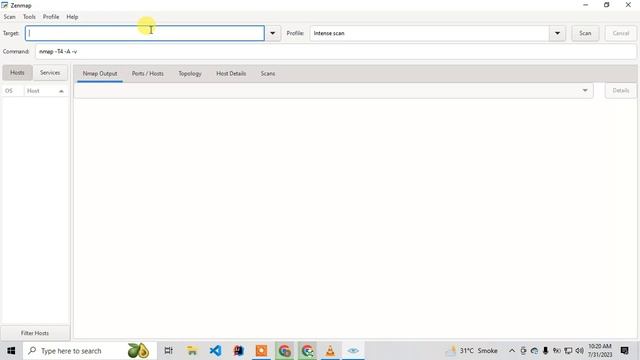Switch to the Host Details tab
Image resolution: width=640 pixels, height=360 pixels.
pyautogui.click(x=231, y=73)
